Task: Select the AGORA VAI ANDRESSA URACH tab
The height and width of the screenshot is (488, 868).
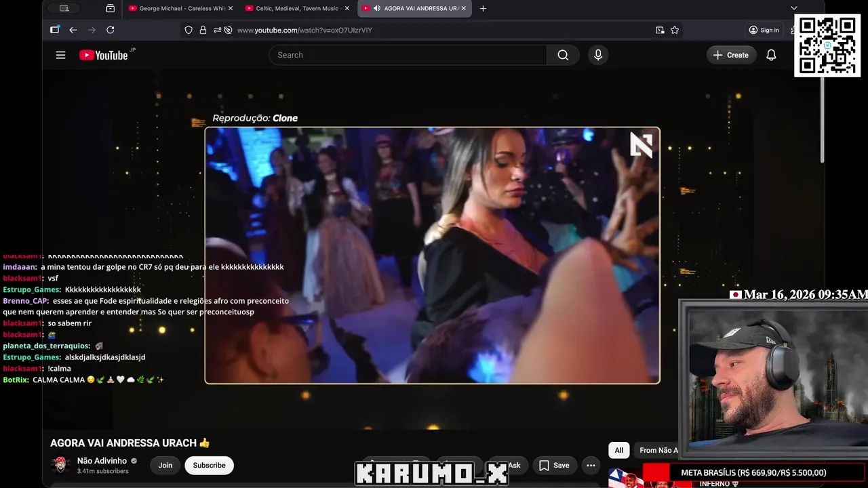Action: (414, 8)
